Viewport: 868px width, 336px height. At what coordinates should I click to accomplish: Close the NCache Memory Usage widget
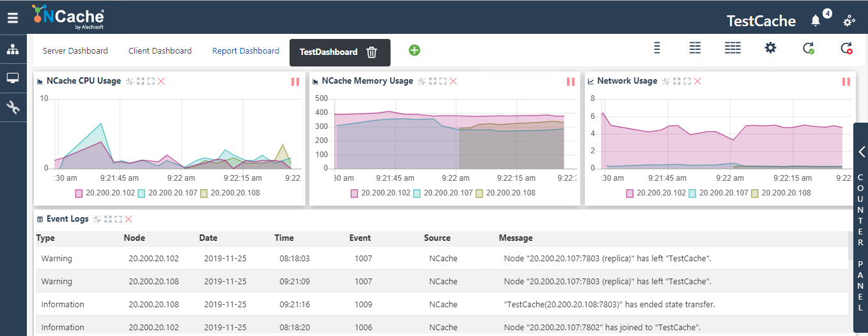(x=453, y=81)
